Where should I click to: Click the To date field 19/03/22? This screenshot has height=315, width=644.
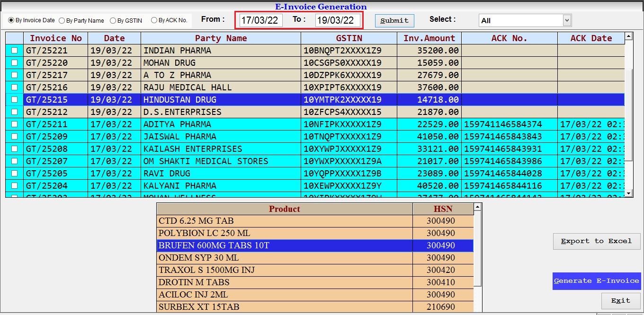point(337,20)
